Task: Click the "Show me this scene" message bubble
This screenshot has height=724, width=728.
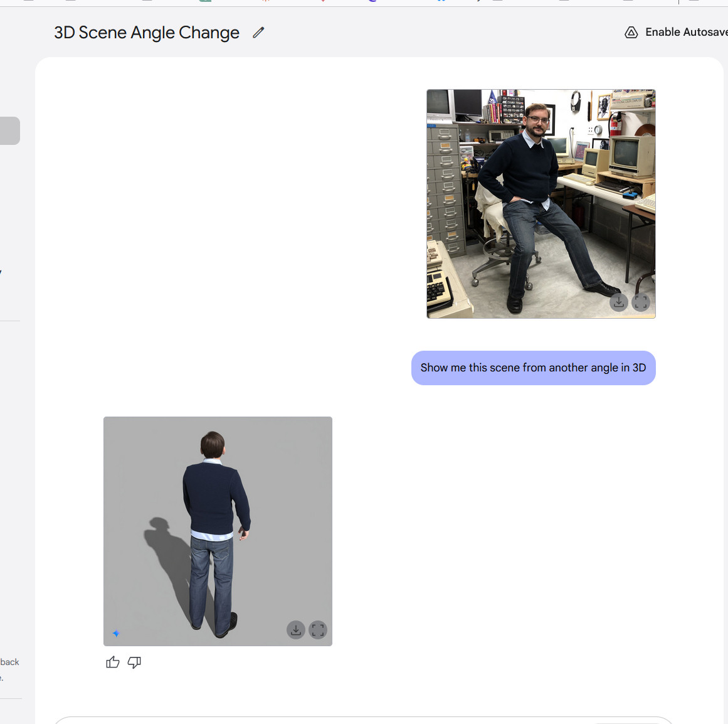Action: (x=533, y=368)
